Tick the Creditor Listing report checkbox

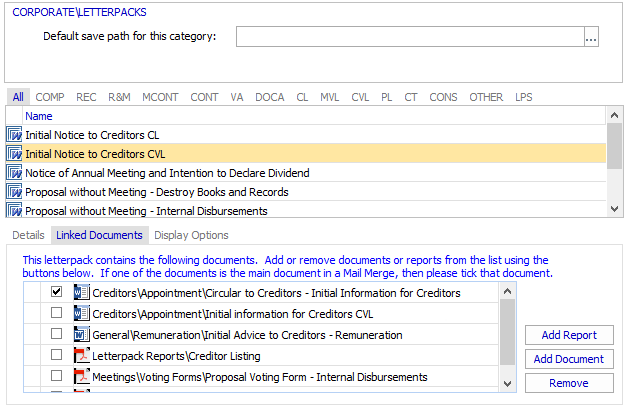pos(56,356)
